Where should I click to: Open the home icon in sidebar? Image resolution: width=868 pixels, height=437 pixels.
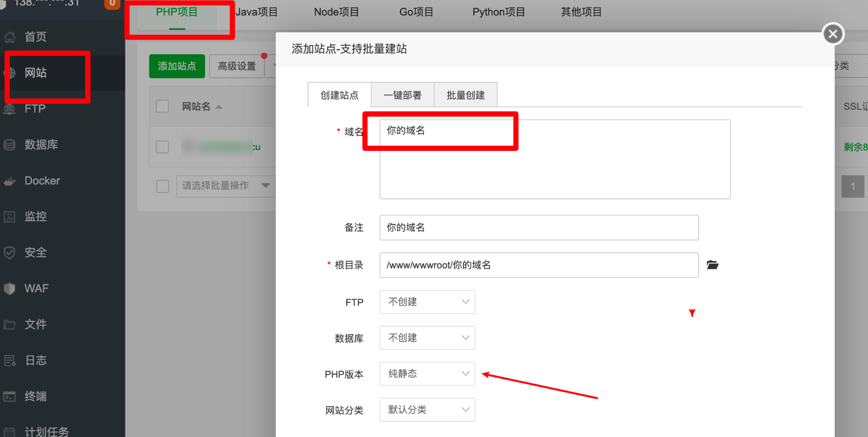pyautogui.click(x=10, y=37)
